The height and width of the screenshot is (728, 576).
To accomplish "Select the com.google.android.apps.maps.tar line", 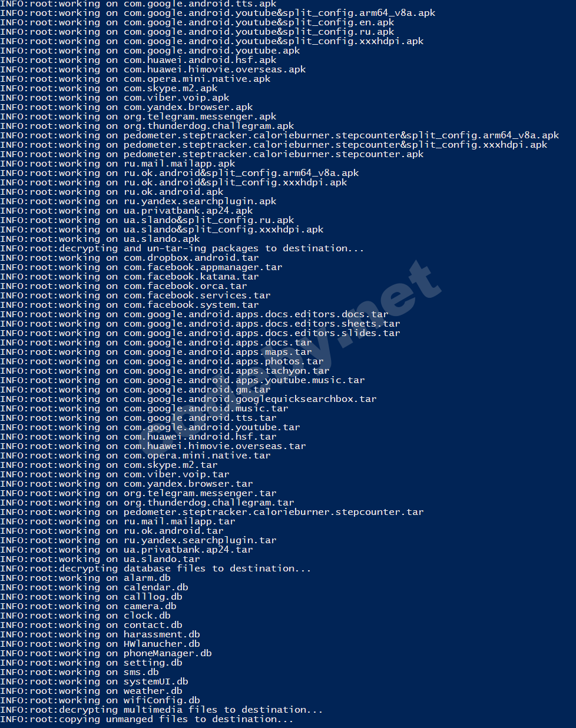I will [x=156, y=352].
